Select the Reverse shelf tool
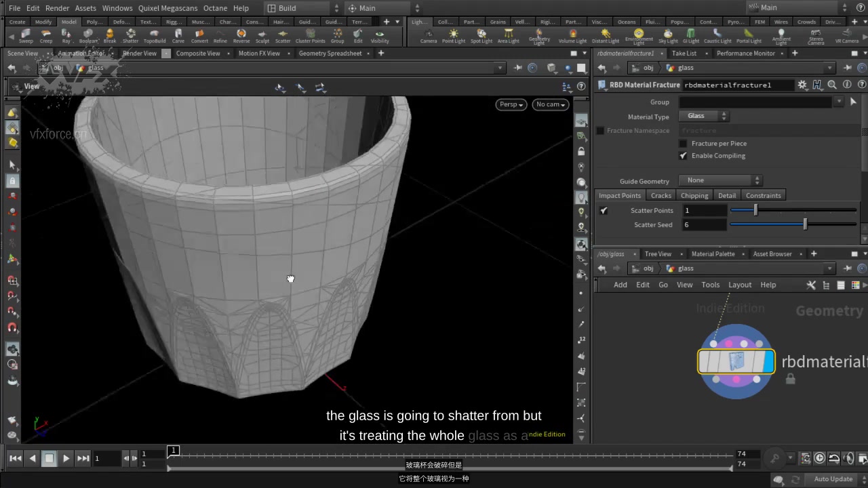The width and height of the screenshot is (868, 488). coord(241,36)
